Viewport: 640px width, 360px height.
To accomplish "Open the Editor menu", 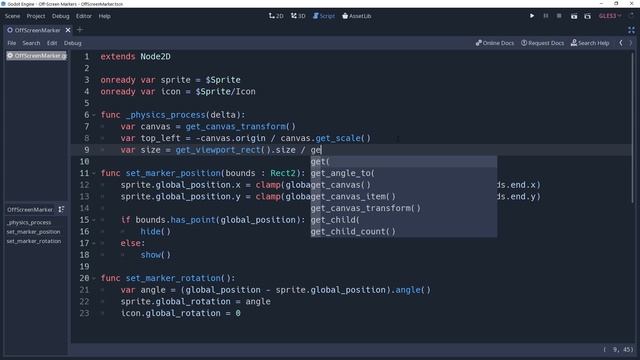I will click(84, 16).
